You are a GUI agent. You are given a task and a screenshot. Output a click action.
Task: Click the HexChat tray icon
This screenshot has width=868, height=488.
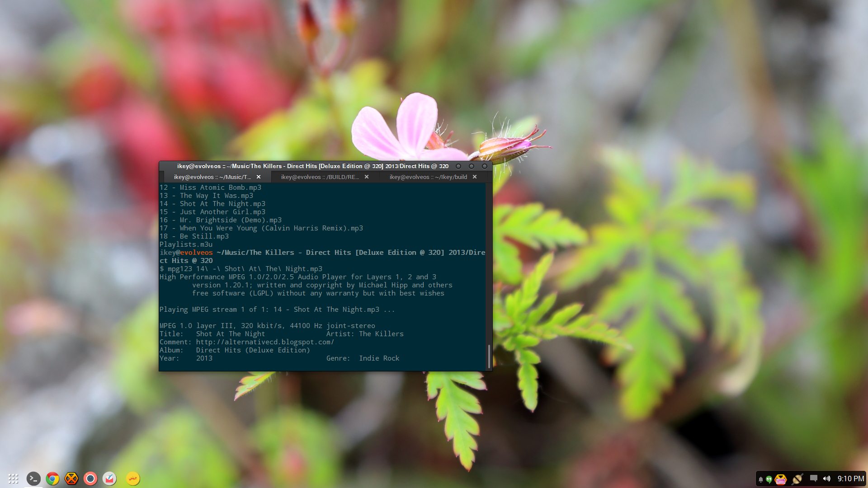(x=781, y=479)
